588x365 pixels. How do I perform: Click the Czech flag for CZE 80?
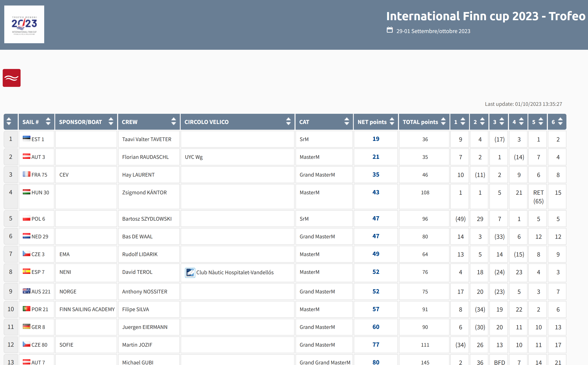(x=26, y=344)
